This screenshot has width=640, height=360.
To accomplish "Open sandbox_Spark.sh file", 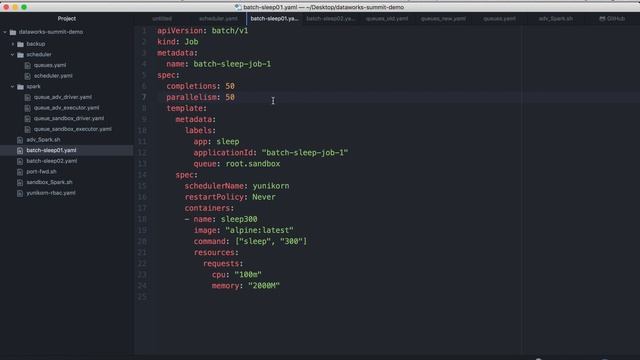I will pos(49,182).
